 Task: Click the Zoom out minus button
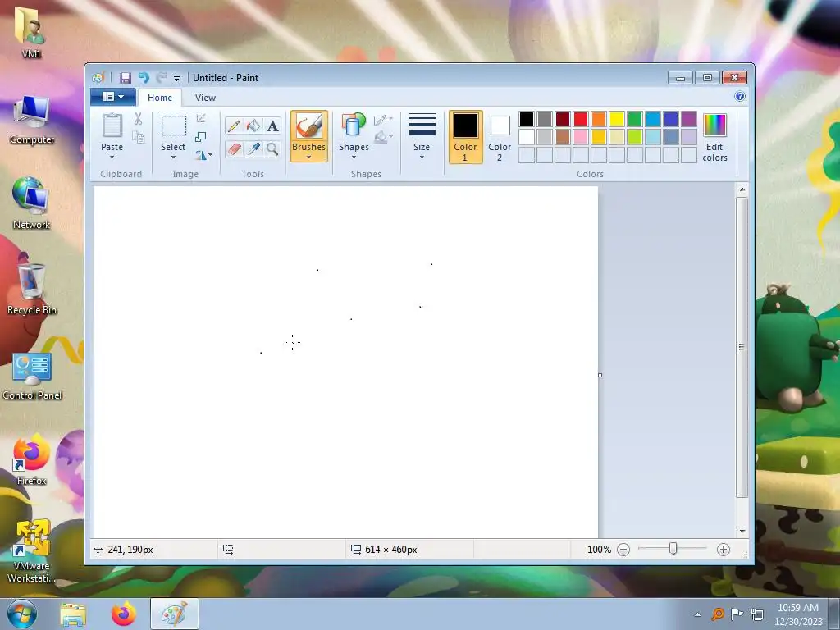(x=623, y=550)
